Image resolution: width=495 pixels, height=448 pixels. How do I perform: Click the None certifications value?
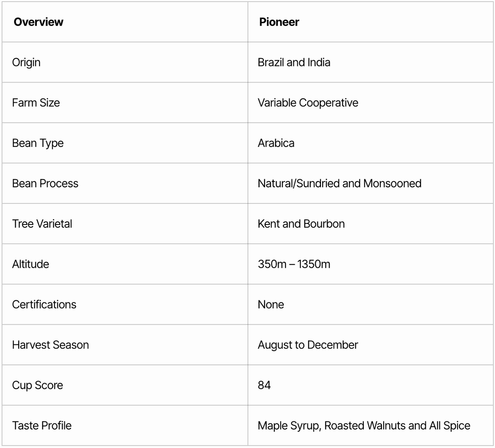pos(271,304)
